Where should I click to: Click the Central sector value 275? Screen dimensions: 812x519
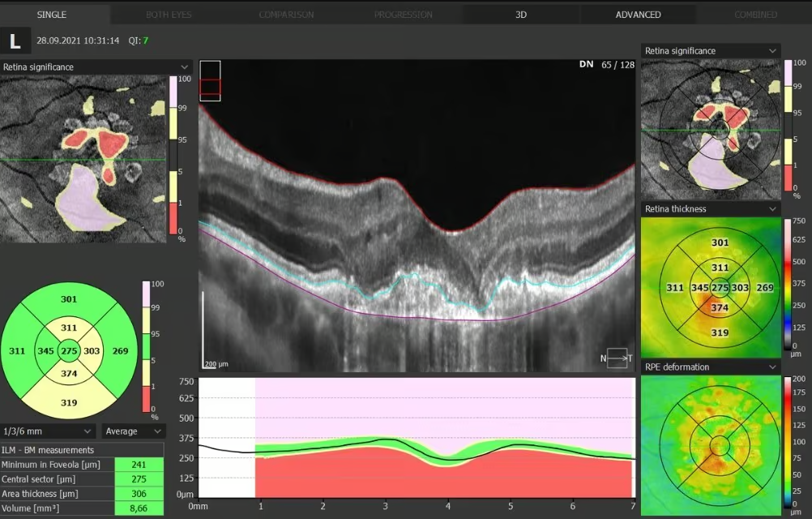coord(139,479)
